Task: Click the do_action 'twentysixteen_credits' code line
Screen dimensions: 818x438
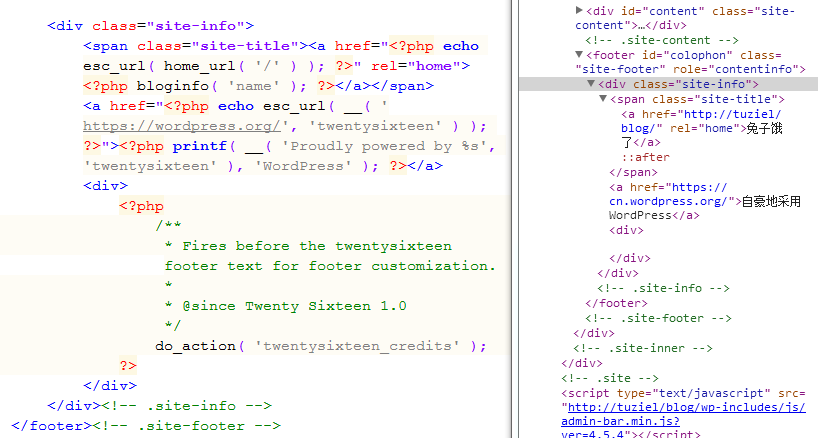Action: pyautogui.click(x=320, y=346)
